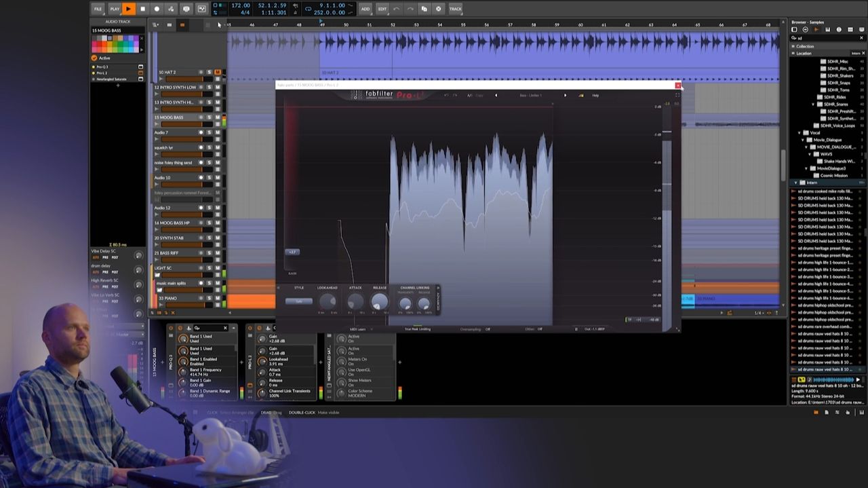Click the undo arrow in top toolbar
868x488 pixels.
tap(397, 9)
